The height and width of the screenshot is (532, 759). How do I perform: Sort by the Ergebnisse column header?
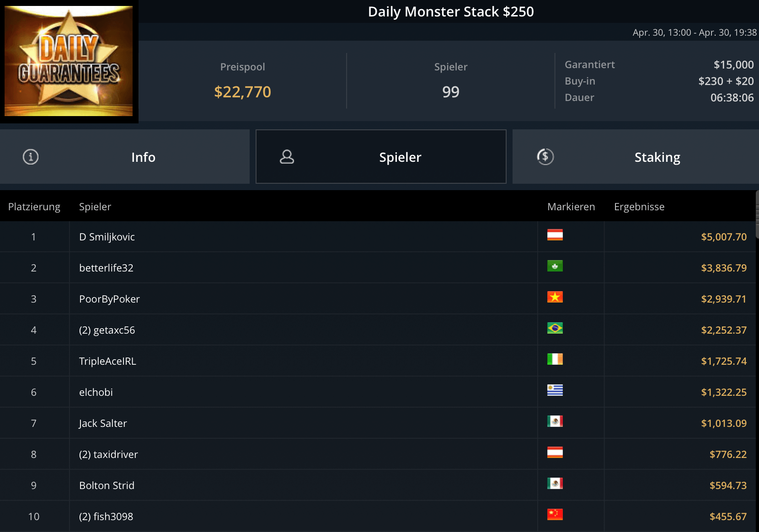click(x=639, y=207)
